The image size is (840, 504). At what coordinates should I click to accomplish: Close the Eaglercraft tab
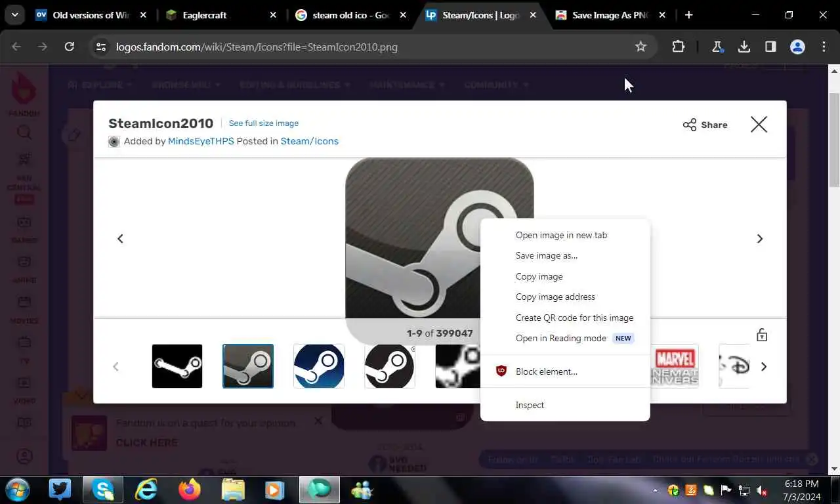[273, 14]
